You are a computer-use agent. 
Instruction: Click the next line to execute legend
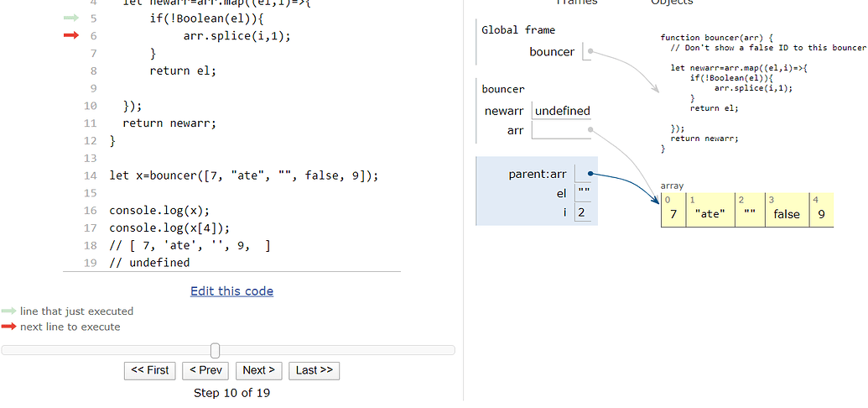70,327
